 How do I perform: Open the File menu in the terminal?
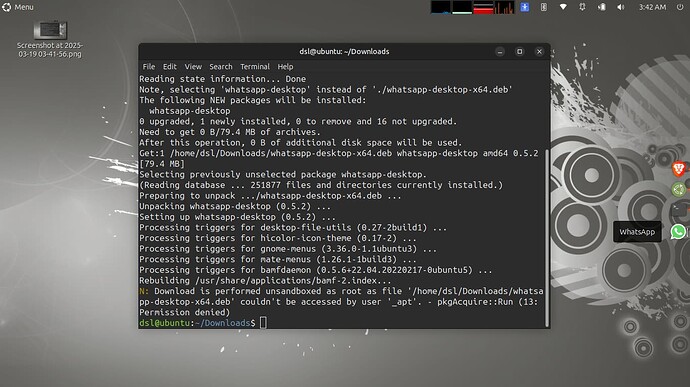(x=149, y=66)
